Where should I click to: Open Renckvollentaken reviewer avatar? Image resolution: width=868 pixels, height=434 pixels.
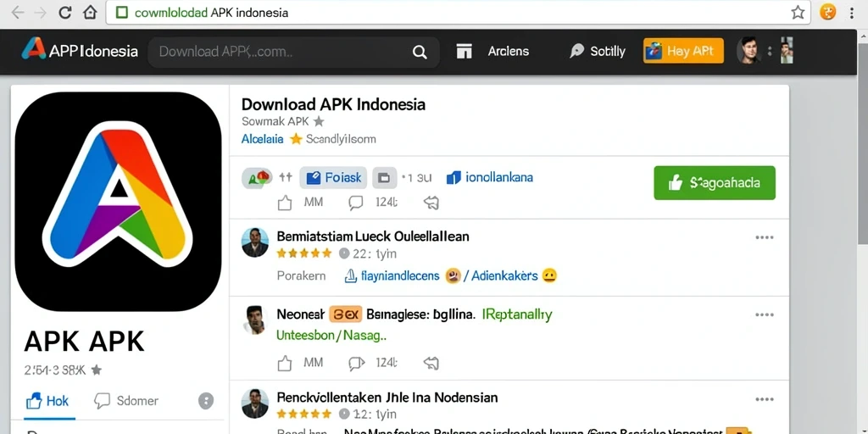[x=255, y=403]
